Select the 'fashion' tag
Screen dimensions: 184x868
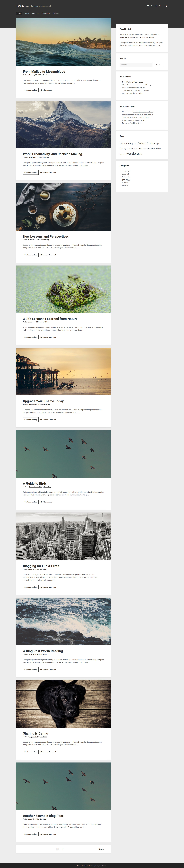[142, 144]
